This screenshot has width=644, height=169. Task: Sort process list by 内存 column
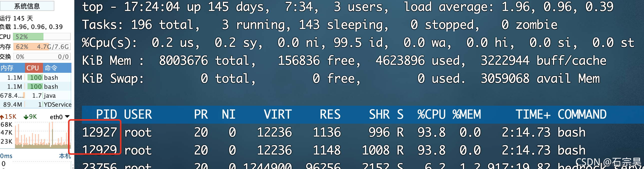[x=12, y=68]
